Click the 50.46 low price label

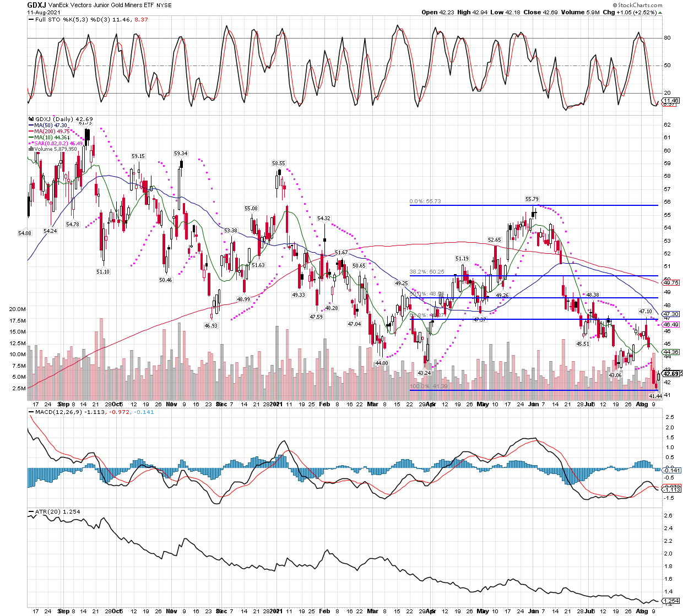[165, 280]
